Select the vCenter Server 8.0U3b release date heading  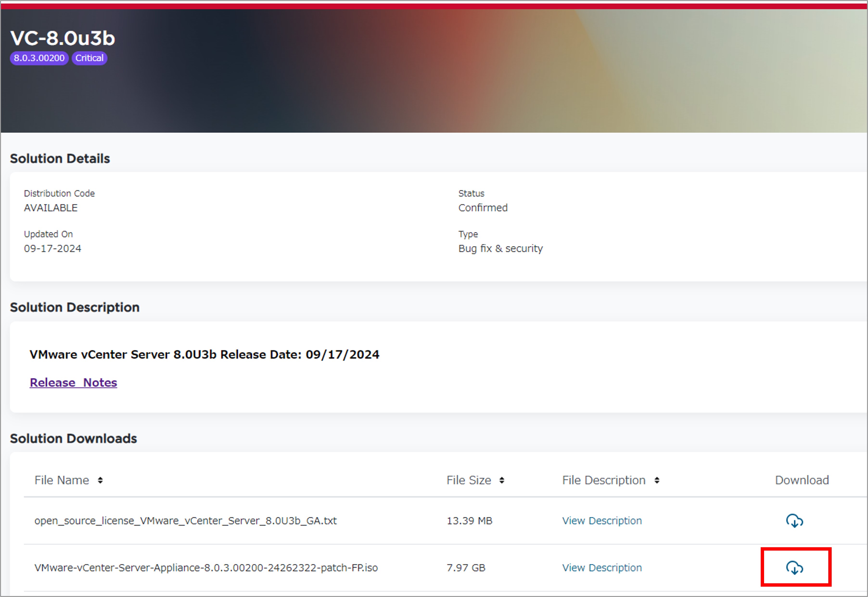coord(204,355)
